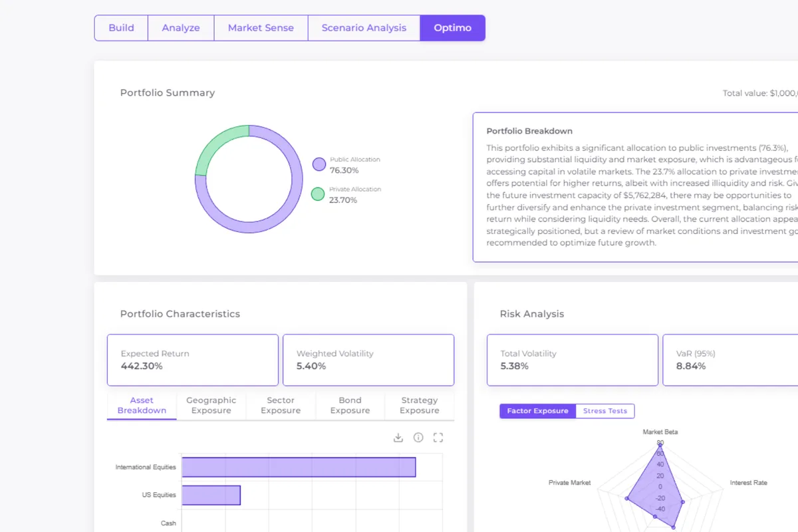This screenshot has width=798, height=532.
Task: Click the US Equities bar
Action: [x=211, y=495]
